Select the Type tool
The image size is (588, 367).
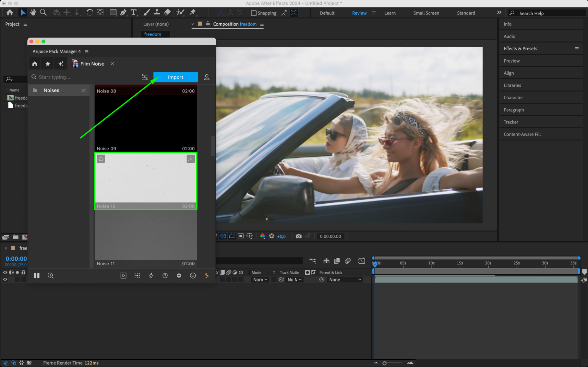pos(134,12)
